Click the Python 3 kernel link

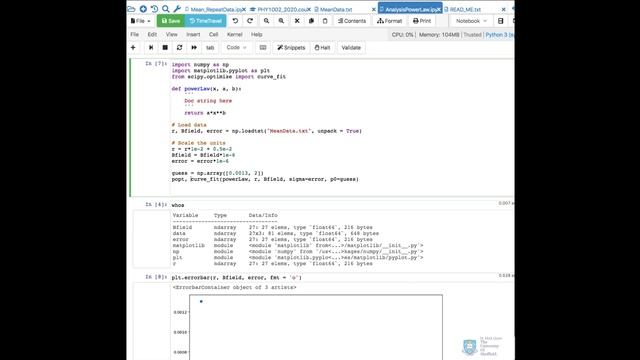(x=499, y=35)
